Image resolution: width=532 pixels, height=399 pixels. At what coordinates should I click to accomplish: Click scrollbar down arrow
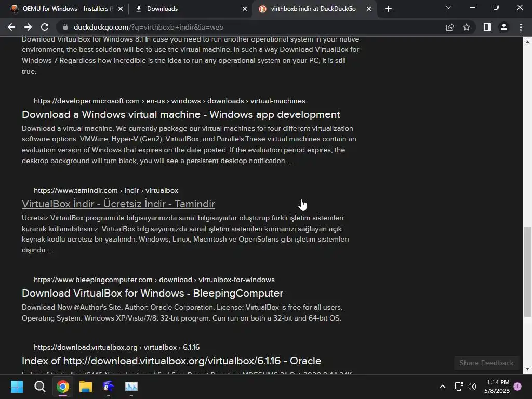[x=527, y=369]
